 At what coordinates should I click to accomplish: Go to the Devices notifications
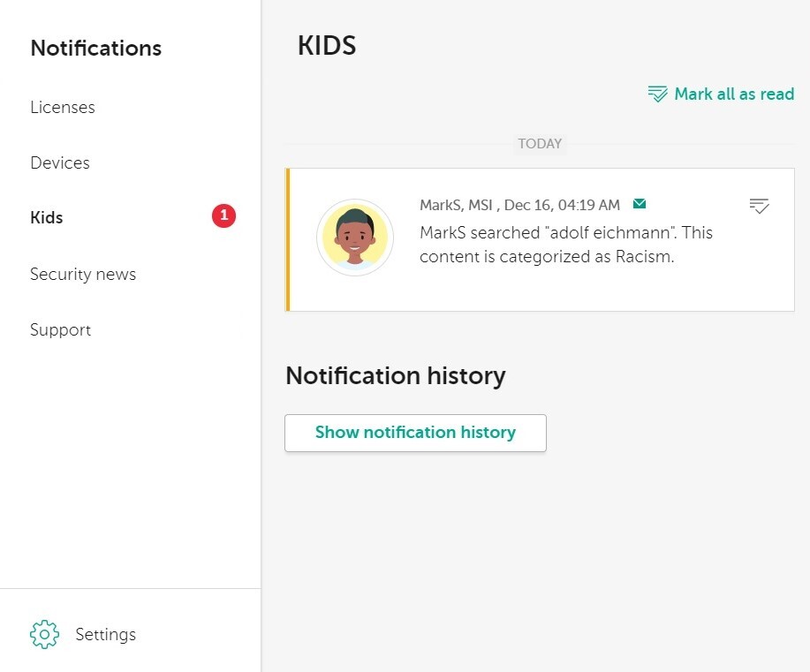pyautogui.click(x=60, y=162)
